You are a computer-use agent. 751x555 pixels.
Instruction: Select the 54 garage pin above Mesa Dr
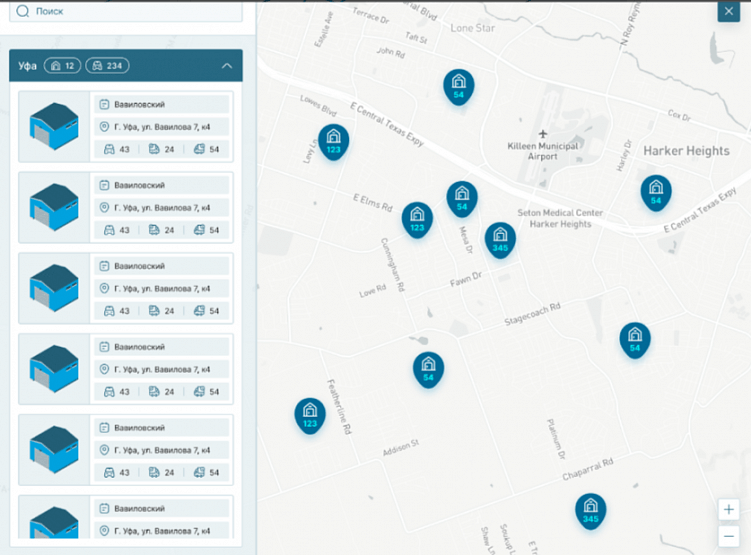click(462, 199)
